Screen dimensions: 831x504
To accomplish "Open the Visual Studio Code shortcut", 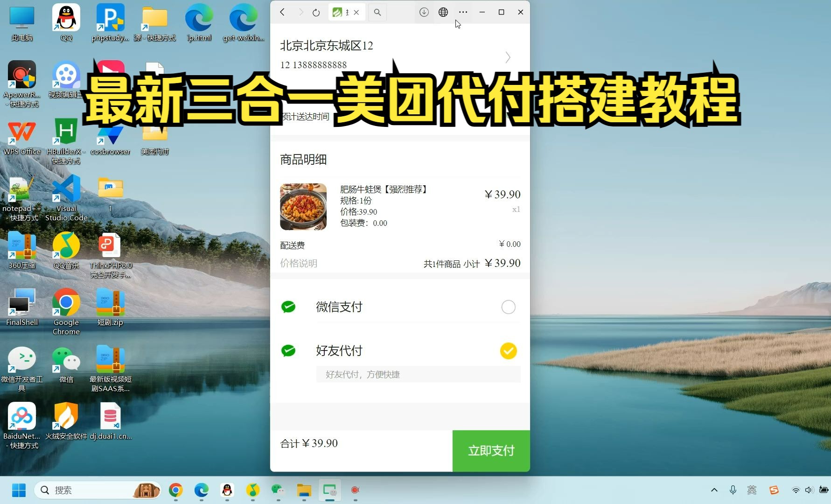I will coord(66,198).
